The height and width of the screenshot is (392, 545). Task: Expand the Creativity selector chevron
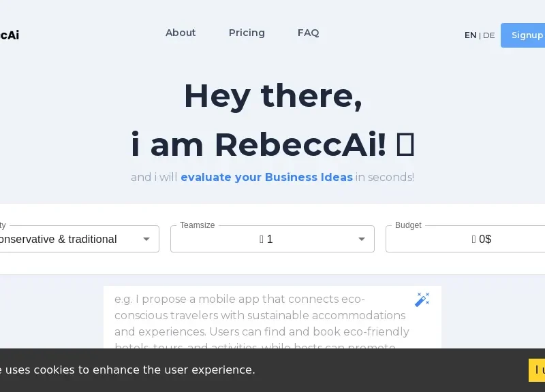coord(146,239)
